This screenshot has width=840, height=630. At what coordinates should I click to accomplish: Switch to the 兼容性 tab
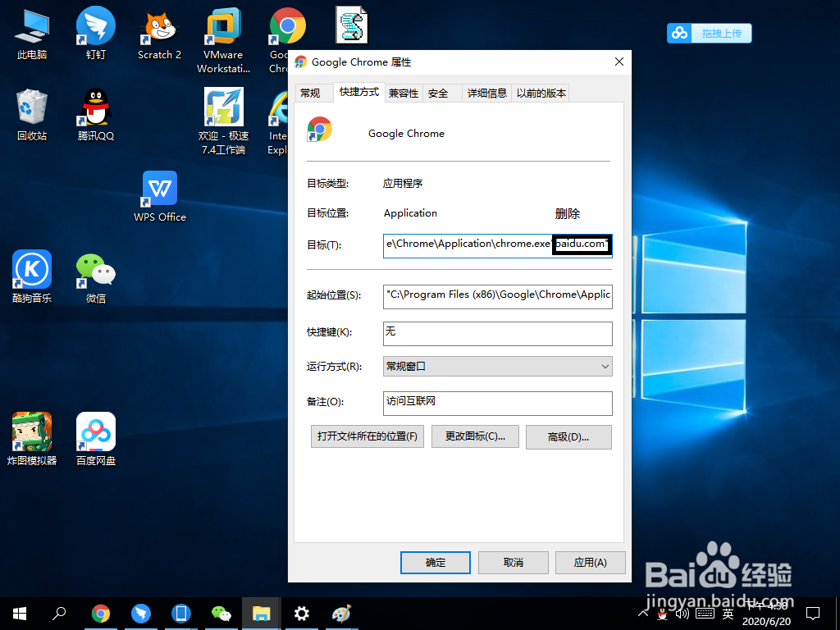pos(404,94)
